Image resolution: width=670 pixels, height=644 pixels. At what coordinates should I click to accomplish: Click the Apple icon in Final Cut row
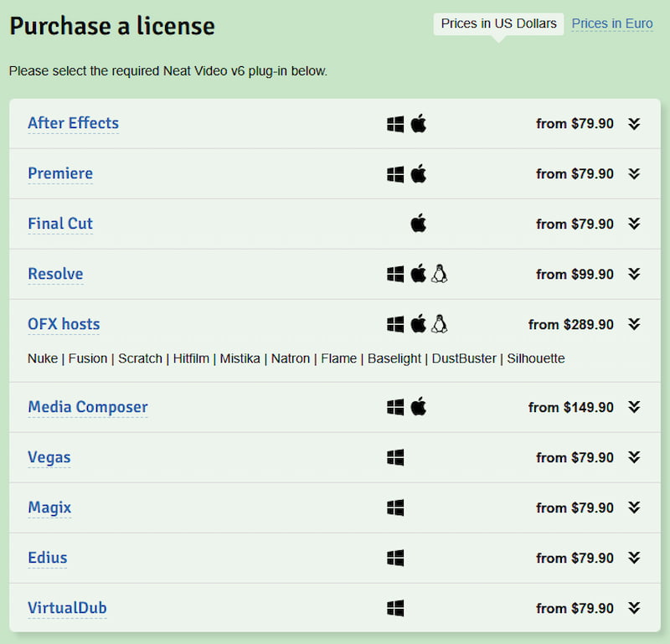click(x=418, y=224)
